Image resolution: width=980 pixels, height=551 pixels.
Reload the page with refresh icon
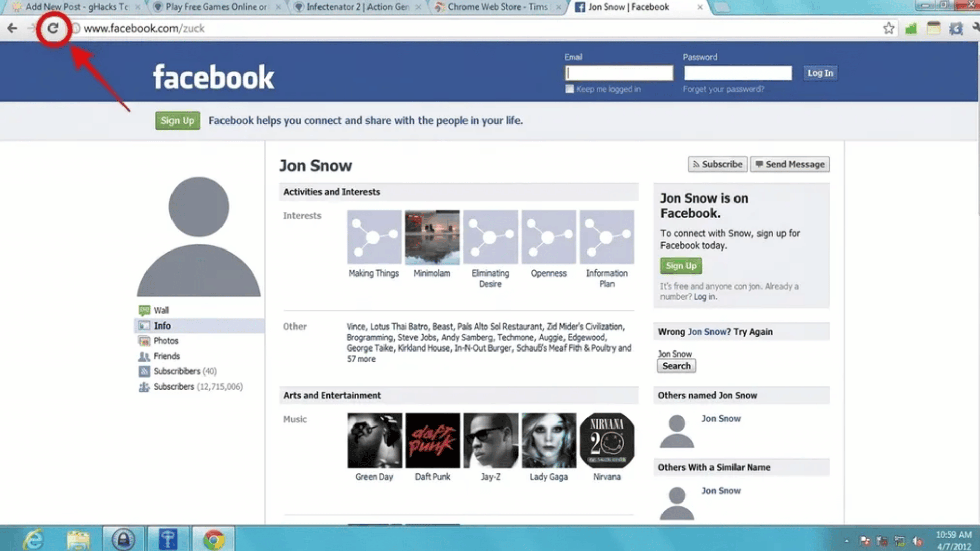[53, 28]
